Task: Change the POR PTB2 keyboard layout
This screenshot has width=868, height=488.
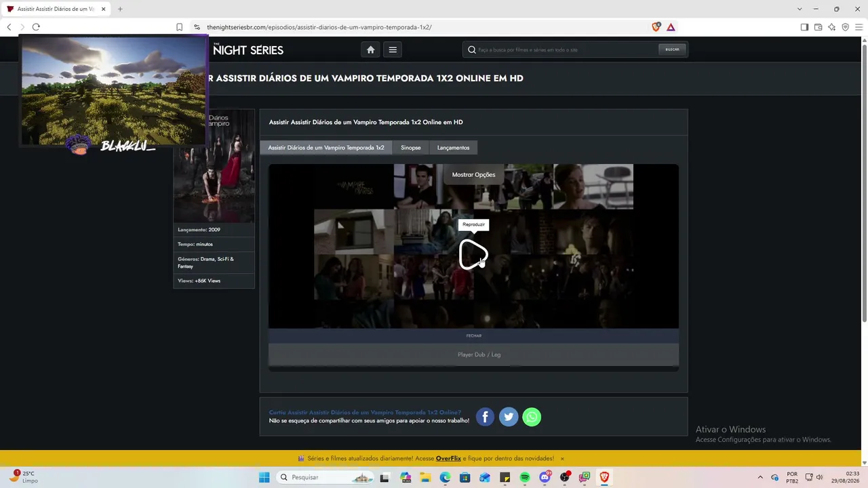Action: [792, 477]
